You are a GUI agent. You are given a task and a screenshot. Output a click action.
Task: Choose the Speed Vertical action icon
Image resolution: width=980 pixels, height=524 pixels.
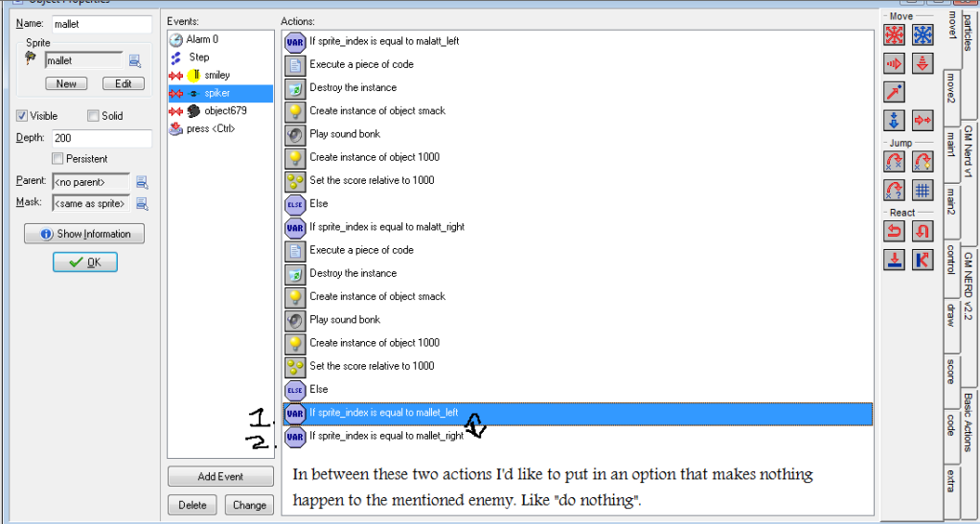point(923,63)
